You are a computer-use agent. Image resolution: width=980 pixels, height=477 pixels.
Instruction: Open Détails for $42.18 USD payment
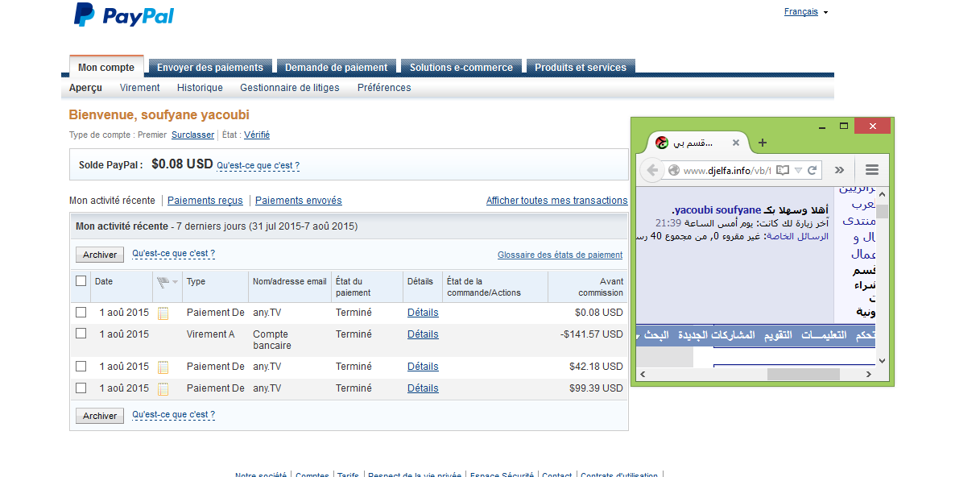(x=423, y=367)
